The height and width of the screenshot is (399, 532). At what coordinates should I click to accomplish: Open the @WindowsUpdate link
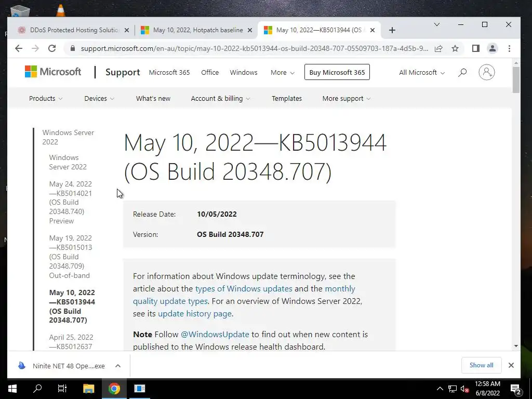(x=215, y=334)
